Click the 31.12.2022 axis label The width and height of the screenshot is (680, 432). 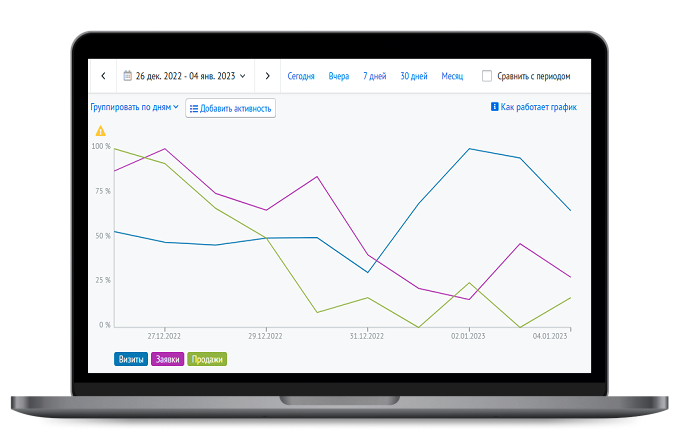(x=367, y=336)
